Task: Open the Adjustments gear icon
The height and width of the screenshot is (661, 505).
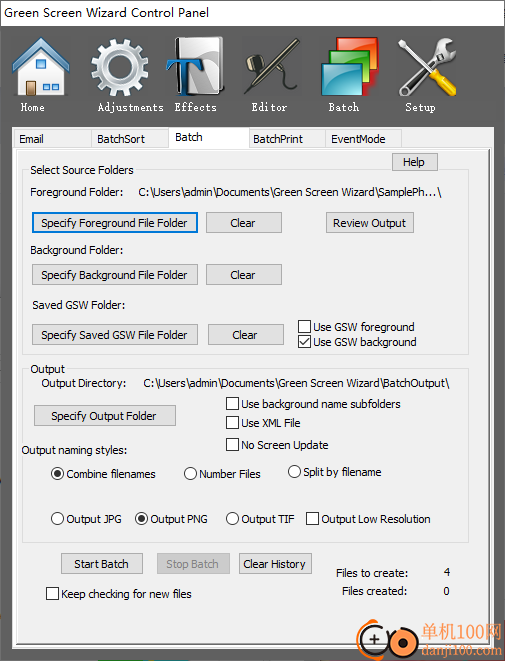Action: pyautogui.click(x=120, y=67)
